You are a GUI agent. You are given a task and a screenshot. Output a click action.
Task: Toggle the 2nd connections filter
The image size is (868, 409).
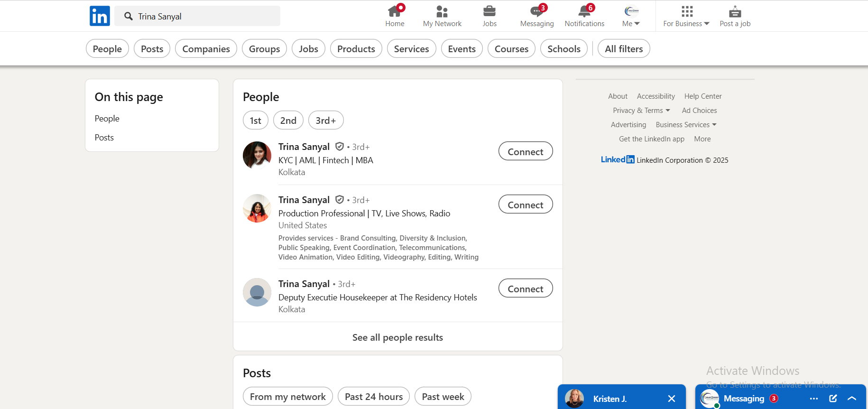(288, 121)
